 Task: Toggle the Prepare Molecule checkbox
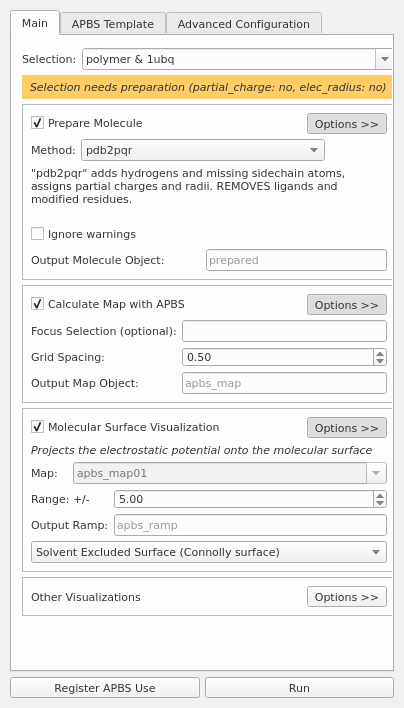tap(37, 123)
